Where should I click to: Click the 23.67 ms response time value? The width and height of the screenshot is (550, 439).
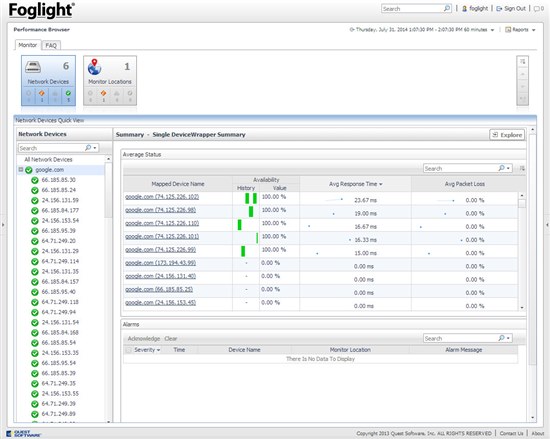[365, 200]
